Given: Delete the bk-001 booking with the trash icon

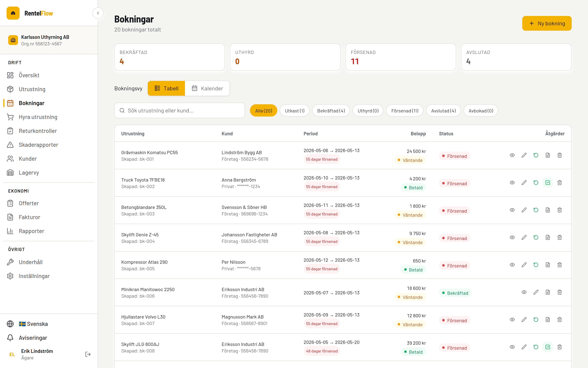Looking at the screenshot, I should point(560,155).
